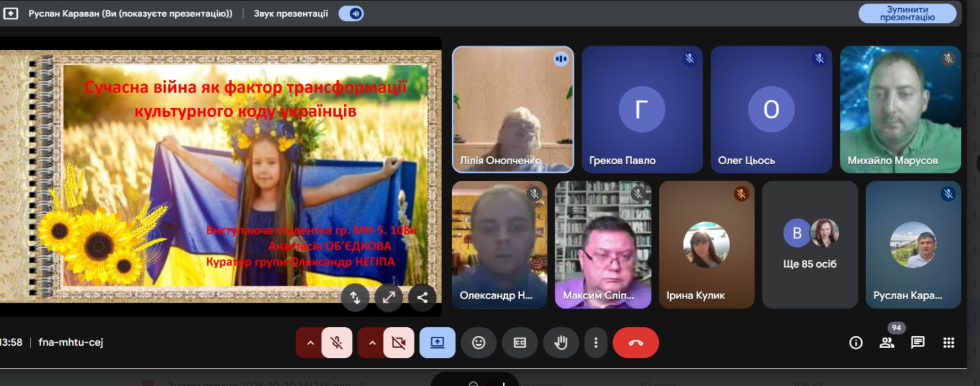This screenshot has height=386, width=980.
Task: Click the raise hand icon
Action: coord(560,342)
